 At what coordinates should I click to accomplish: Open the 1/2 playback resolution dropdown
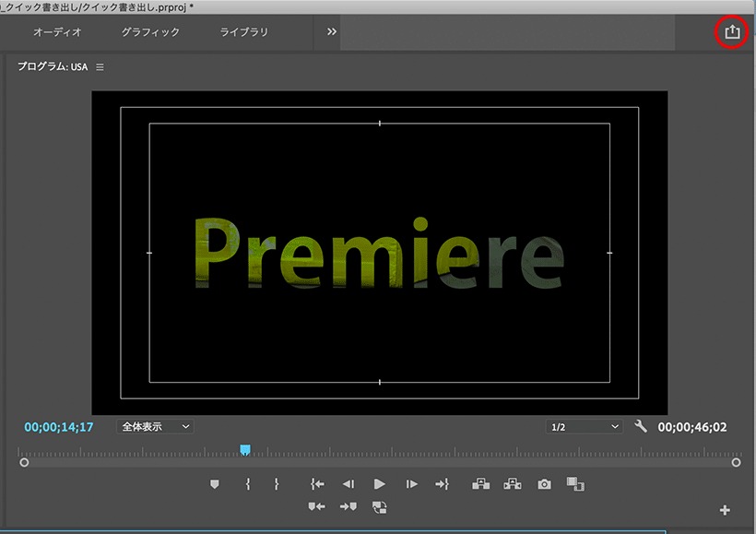pos(584,427)
